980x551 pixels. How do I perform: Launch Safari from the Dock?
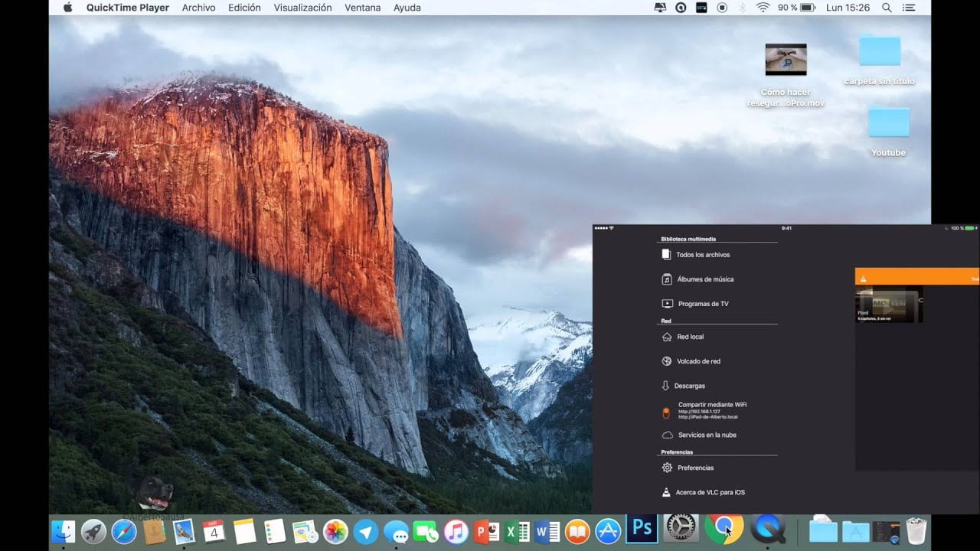pyautogui.click(x=124, y=530)
